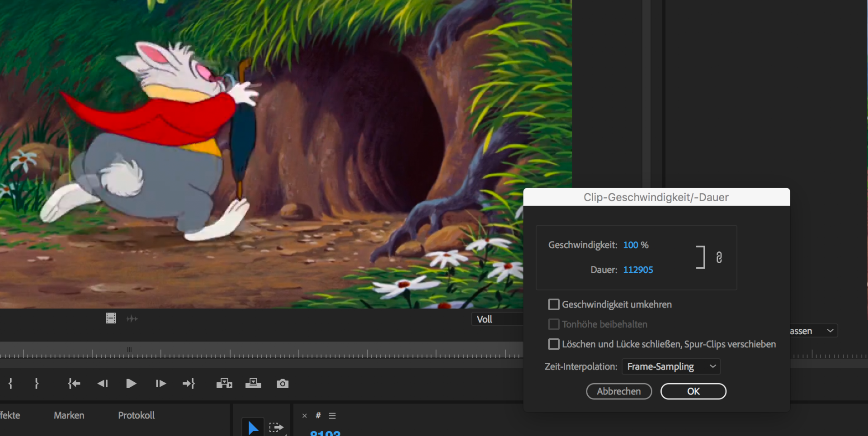Viewport: 868px width, 436px height.
Task: Check the Tonhöhe beibehalten option
Action: pyautogui.click(x=554, y=324)
